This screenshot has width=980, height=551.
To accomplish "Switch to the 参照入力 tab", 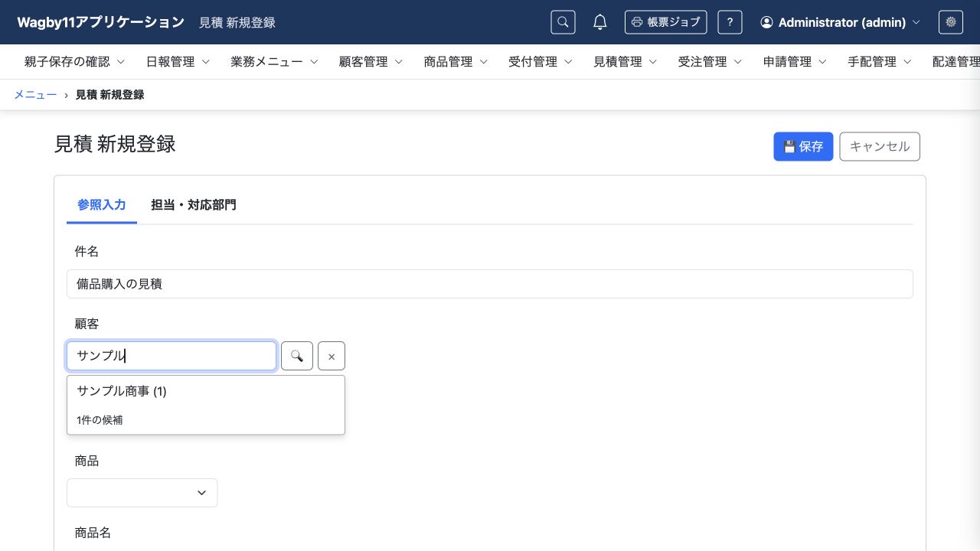I will 102,205.
